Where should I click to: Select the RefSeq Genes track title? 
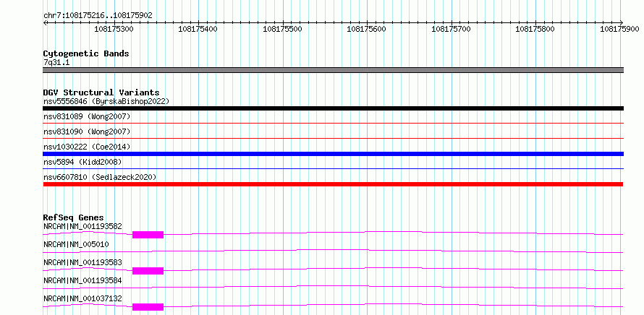pos(74,217)
